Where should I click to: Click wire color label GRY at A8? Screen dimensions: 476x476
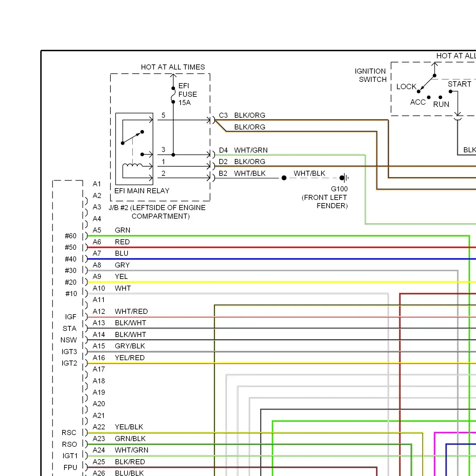pos(122,265)
